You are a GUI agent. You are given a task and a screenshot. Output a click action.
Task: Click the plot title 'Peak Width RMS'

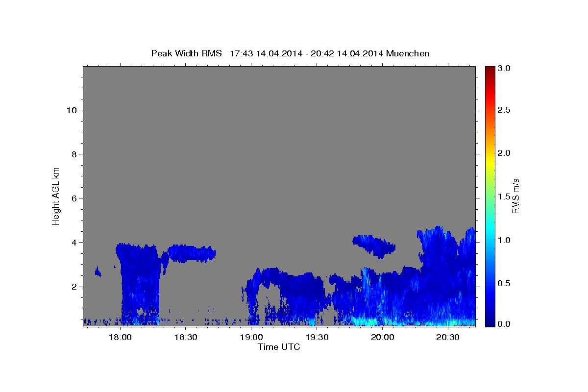coord(186,53)
